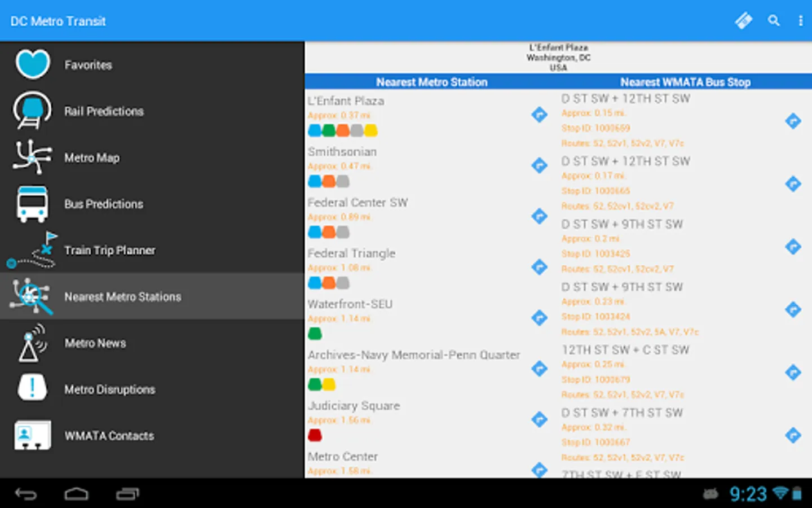Click the Nearest WMATA Bus Stop header
The width and height of the screenshot is (812, 508).
(685, 82)
